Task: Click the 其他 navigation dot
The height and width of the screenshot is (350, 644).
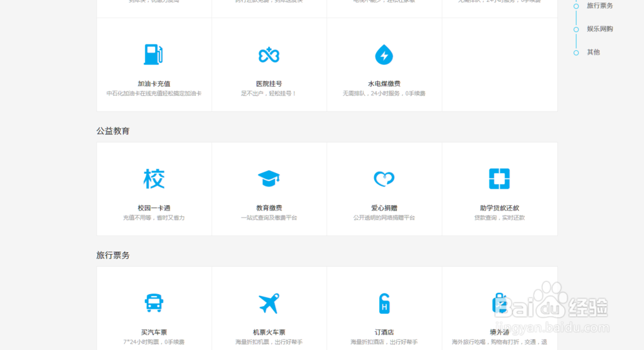Action: click(x=576, y=53)
